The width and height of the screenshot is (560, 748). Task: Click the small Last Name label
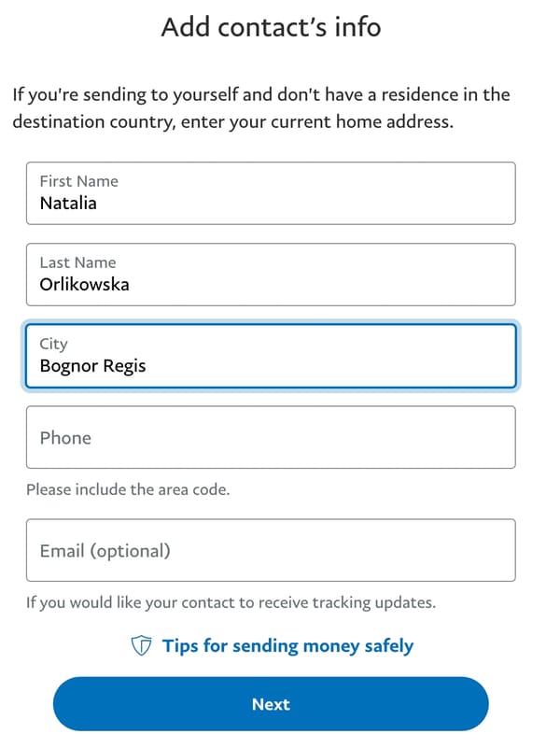tap(77, 262)
